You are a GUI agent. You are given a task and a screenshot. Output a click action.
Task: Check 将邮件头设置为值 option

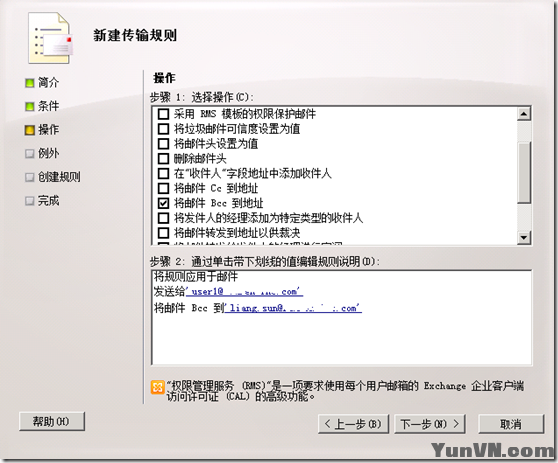point(163,144)
